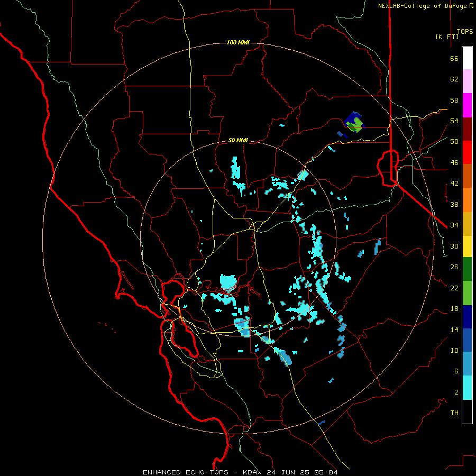This screenshot has width=476, height=476.
Task: Click the dark green legend swatch
Action: point(467,269)
